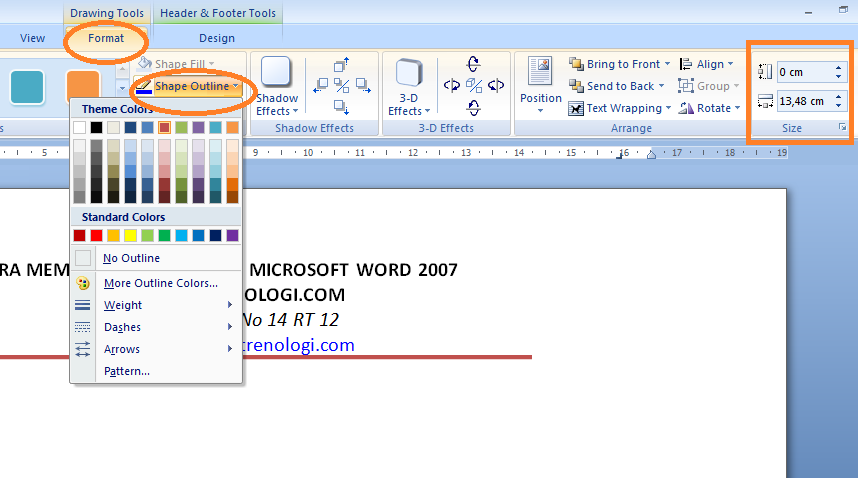Screen dimensions: 858x478
Task: Nudge shadow left icon
Action: (x=321, y=86)
